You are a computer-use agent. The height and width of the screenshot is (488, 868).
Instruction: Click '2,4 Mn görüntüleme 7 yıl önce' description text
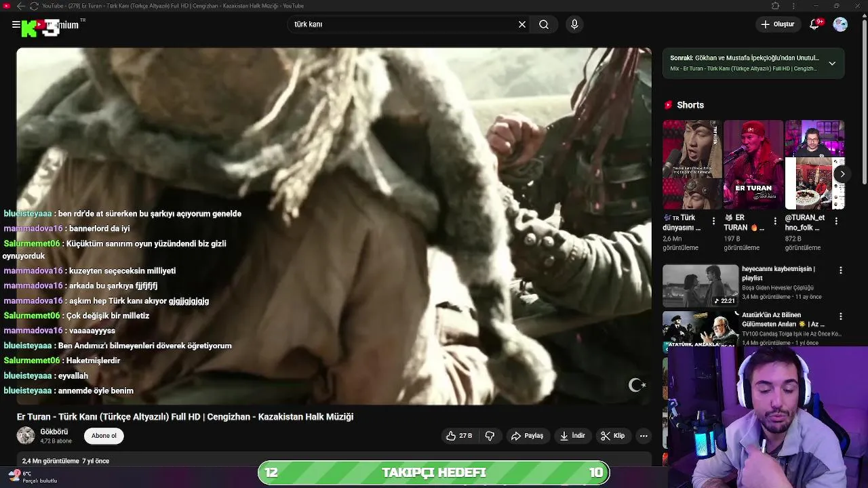point(66,461)
